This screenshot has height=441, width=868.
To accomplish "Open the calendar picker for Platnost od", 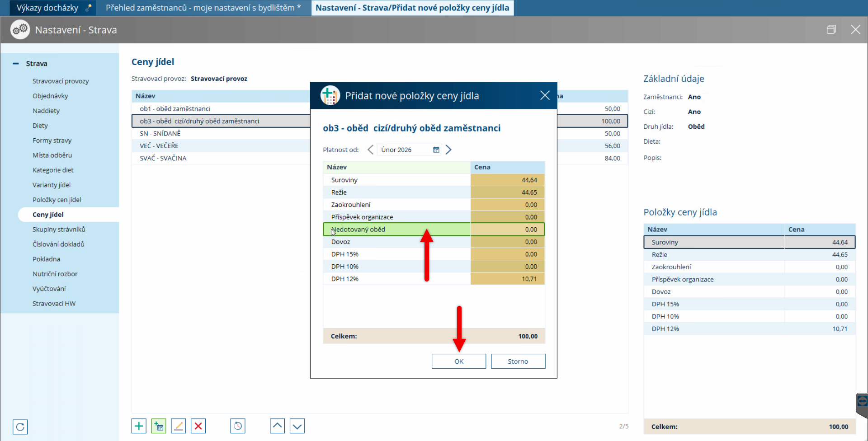I will pyautogui.click(x=436, y=150).
